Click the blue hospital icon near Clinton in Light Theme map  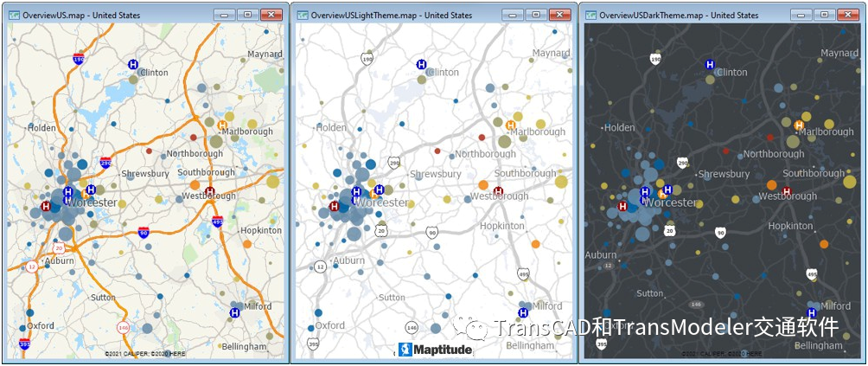click(422, 64)
